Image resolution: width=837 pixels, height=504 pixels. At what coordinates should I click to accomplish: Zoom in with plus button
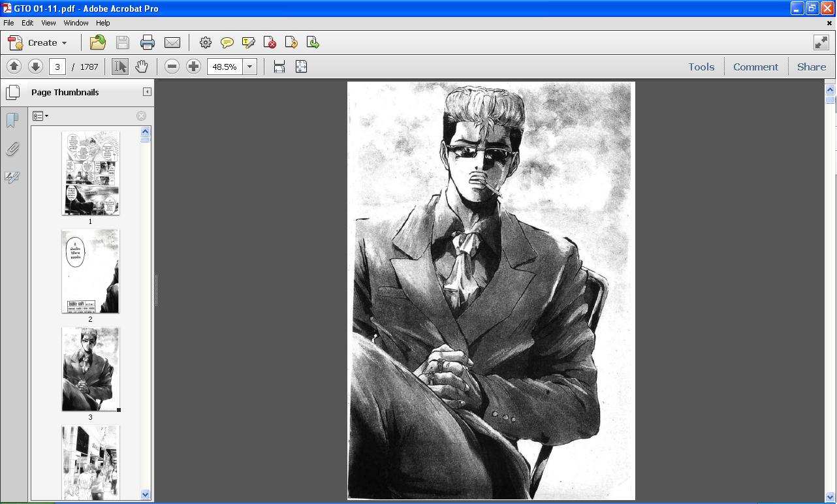point(193,67)
